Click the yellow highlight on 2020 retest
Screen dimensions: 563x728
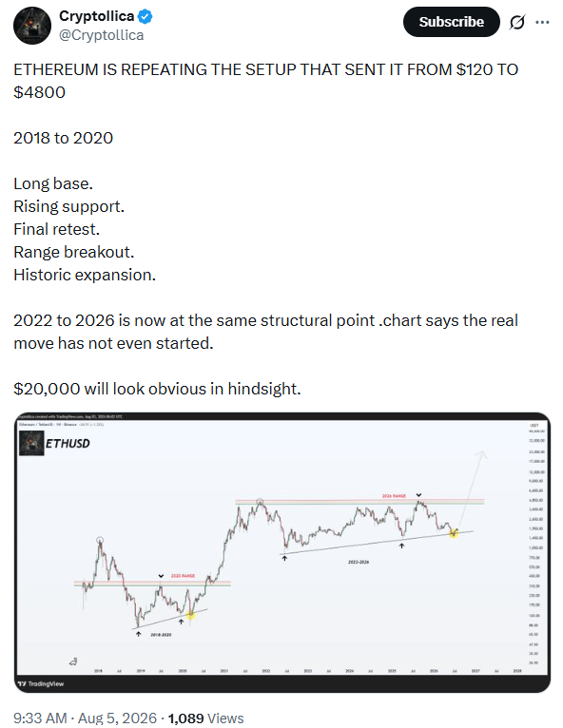coord(191,615)
